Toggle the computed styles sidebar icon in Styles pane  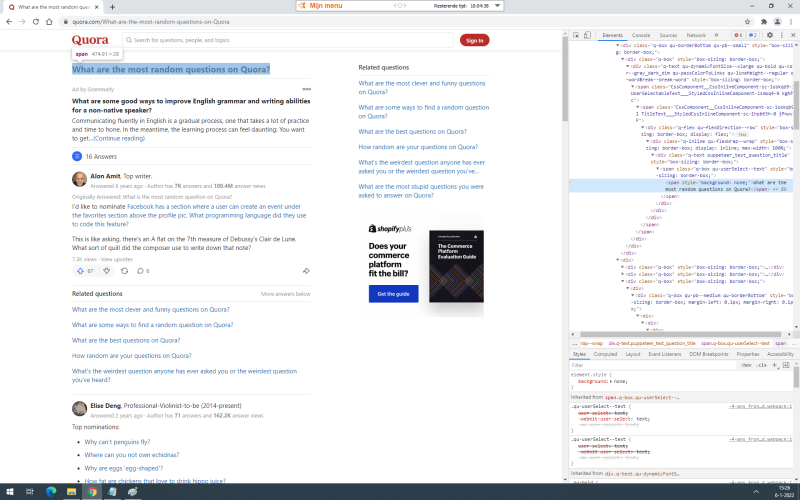[785, 365]
